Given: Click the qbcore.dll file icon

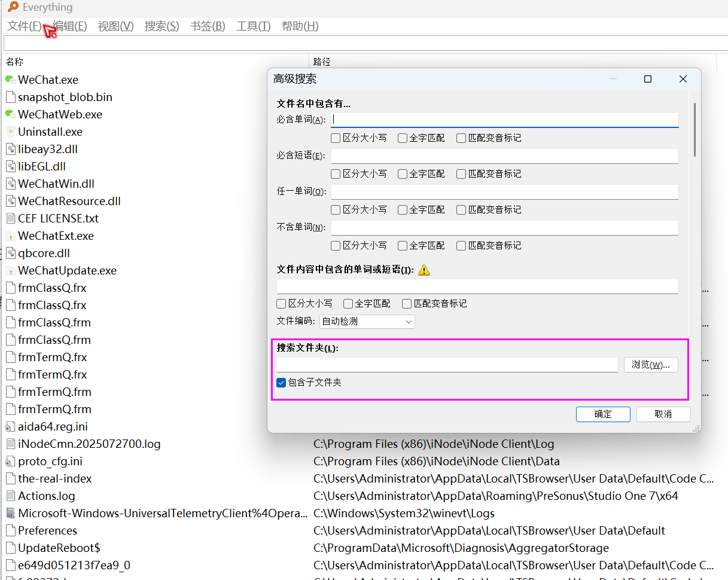Looking at the screenshot, I should pos(10,253).
